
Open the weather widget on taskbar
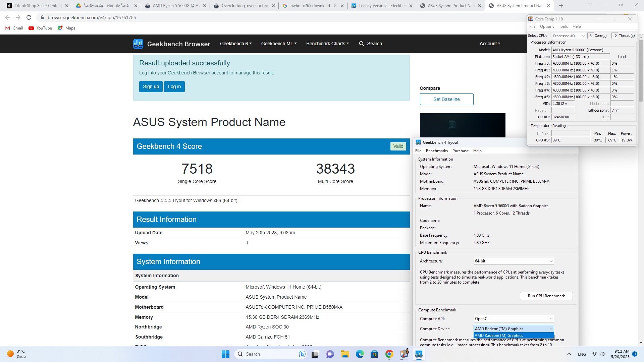coord(16,354)
